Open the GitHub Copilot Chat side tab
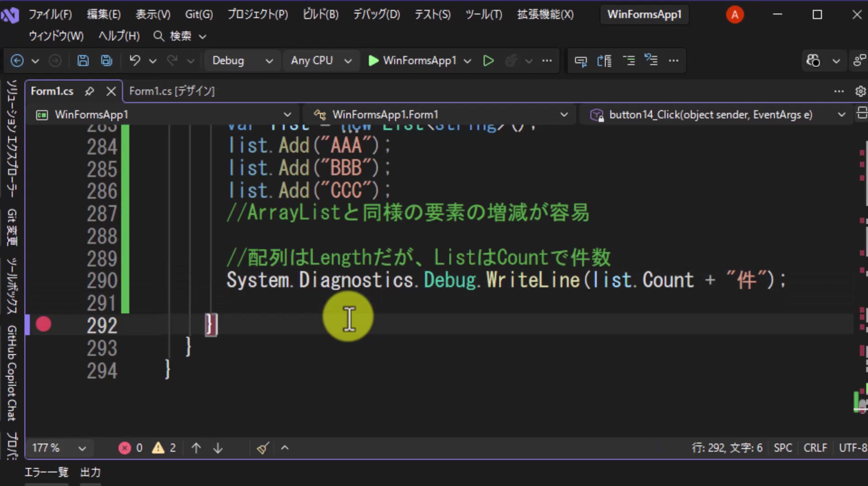Image resolution: width=868 pixels, height=486 pixels. [x=12, y=373]
